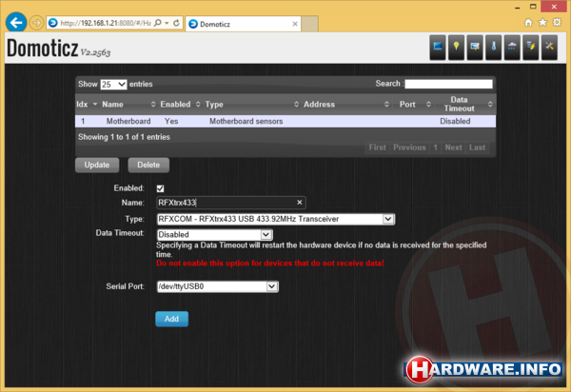
Task: Click Motherboard sensors type cell
Action: [246, 121]
